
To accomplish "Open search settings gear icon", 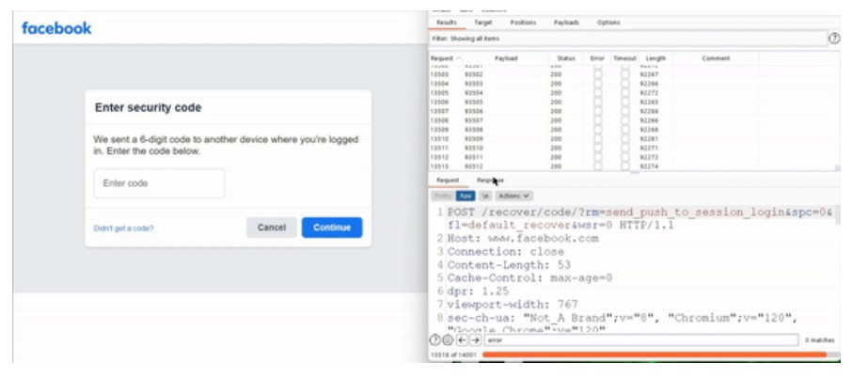I will pos(448,340).
